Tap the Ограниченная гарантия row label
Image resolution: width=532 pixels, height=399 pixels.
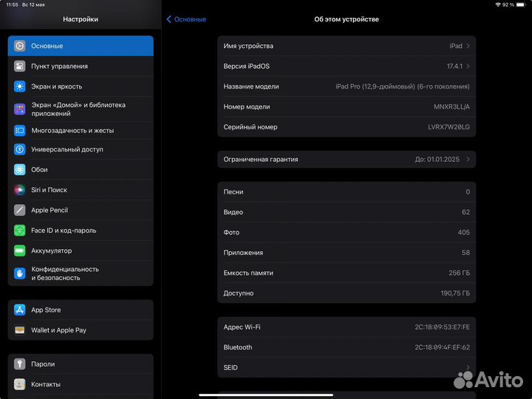261,159
